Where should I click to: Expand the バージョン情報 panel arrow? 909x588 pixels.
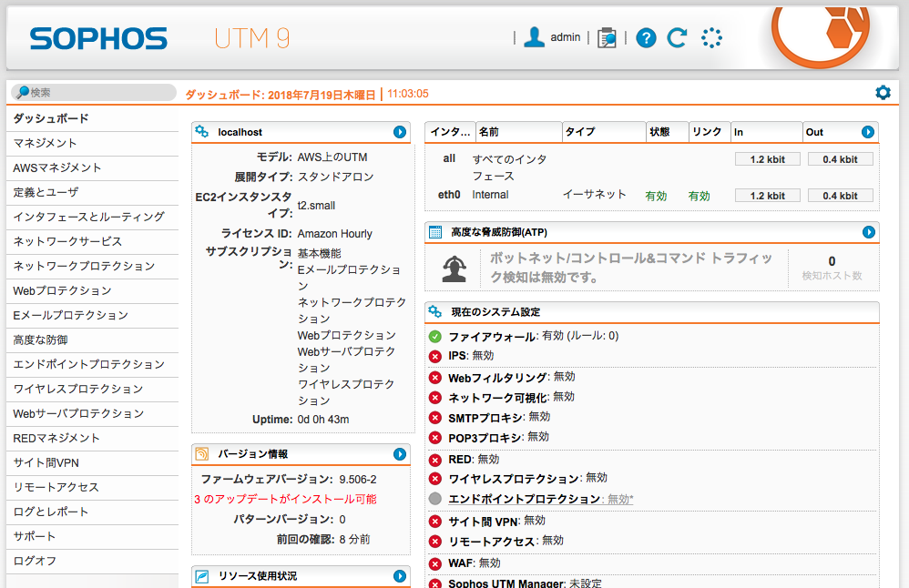pyautogui.click(x=400, y=454)
